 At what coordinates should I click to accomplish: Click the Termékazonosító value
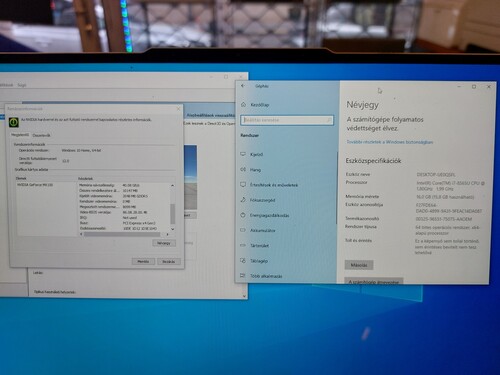[444, 219]
